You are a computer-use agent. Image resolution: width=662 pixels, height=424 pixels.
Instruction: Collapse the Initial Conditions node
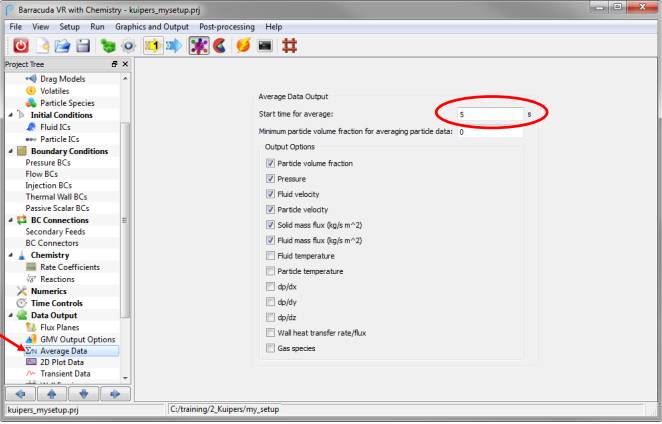[11, 115]
